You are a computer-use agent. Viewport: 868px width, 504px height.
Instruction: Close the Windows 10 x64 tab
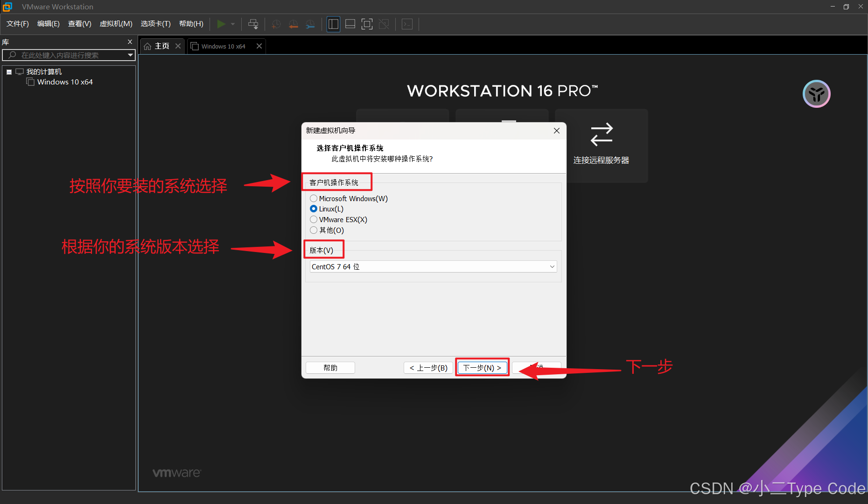pyautogui.click(x=259, y=46)
